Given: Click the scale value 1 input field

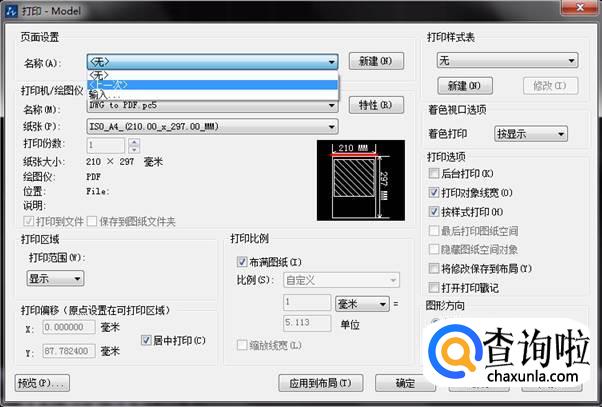Looking at the screenshot, I should 307,303.
